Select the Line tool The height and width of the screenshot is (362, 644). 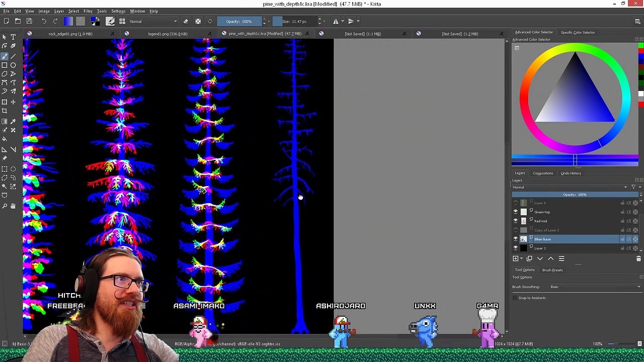point(13,56)
